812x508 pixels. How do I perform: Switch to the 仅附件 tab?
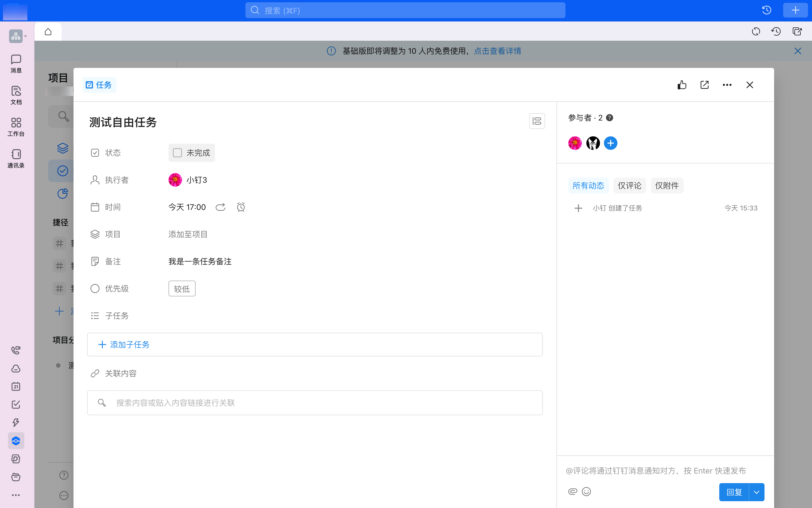point(667,186)
